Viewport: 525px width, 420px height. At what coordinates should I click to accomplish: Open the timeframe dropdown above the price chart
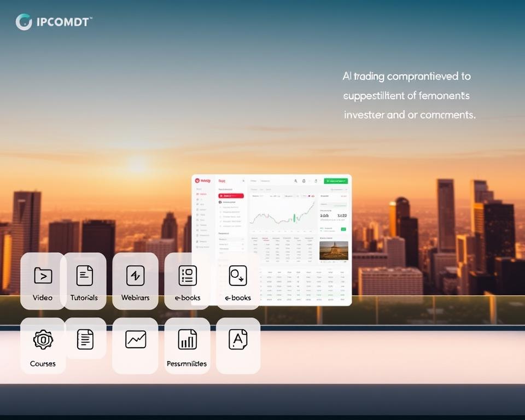(x=290, y=196)
